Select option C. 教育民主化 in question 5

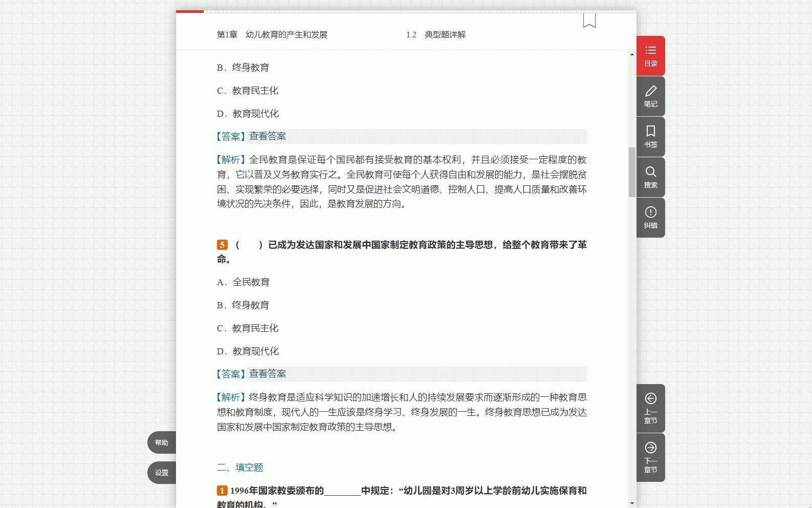coord(248,328)
